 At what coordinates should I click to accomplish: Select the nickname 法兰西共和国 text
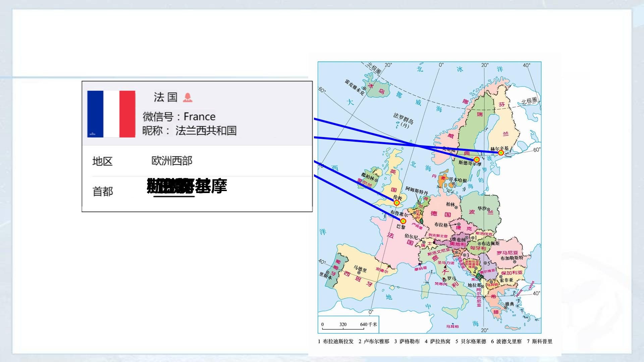[x=206, y=130]
